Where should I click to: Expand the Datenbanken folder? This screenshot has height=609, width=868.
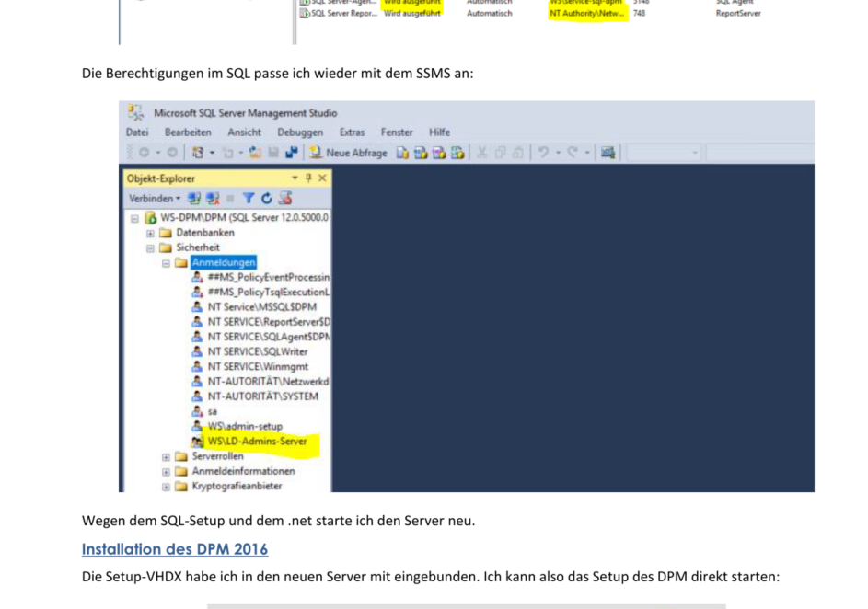[x=150, y=233]
